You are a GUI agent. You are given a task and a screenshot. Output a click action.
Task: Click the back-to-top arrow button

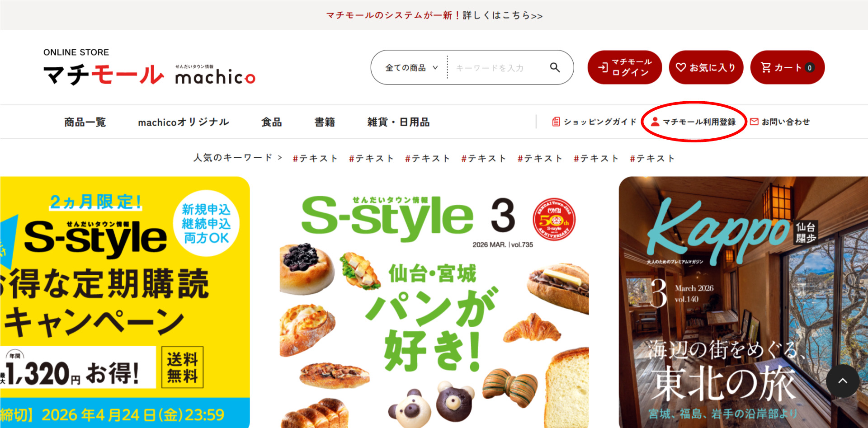coord(843,381)
